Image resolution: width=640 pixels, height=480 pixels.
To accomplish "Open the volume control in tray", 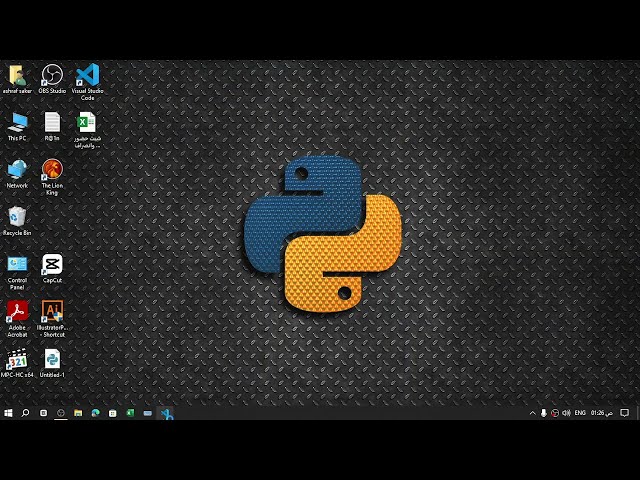I will 566,413.
